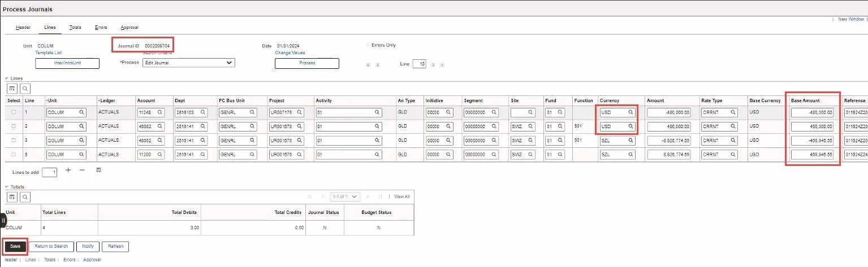Select checkbox for line 1

point(14,112)
